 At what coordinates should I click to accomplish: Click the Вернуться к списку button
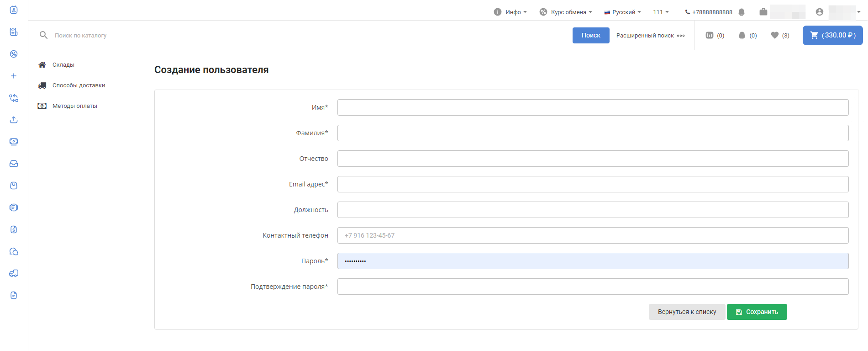pos(687,312)
